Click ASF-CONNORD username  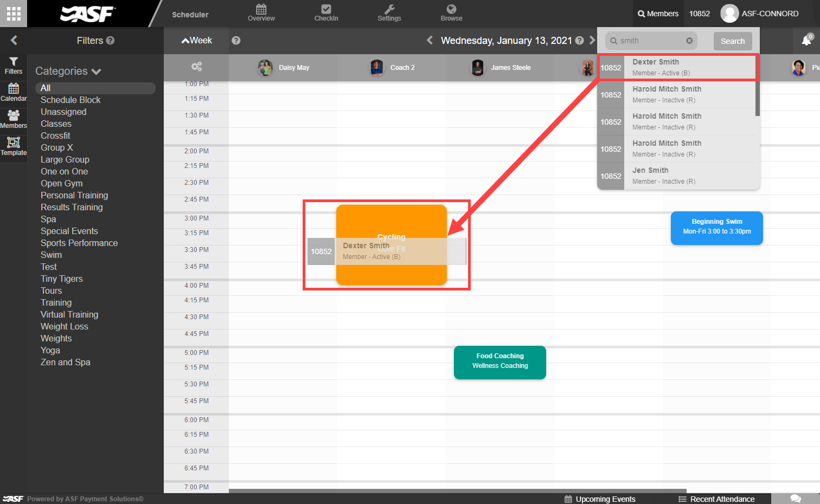coord(770,14)
